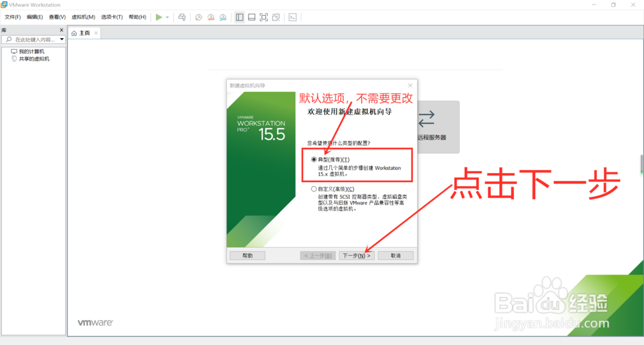
Task: Click the Full Screen mode icon
Action: click(x=264, y=17)
